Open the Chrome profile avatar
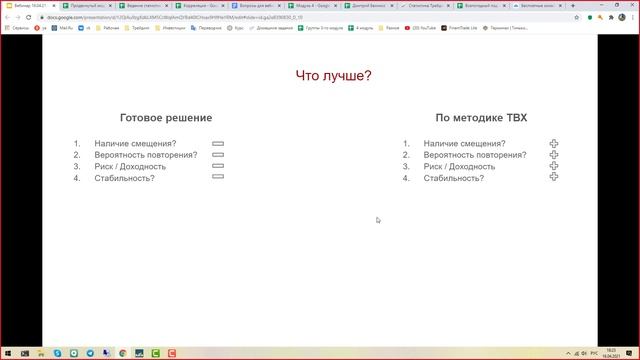 coord(622,18)
